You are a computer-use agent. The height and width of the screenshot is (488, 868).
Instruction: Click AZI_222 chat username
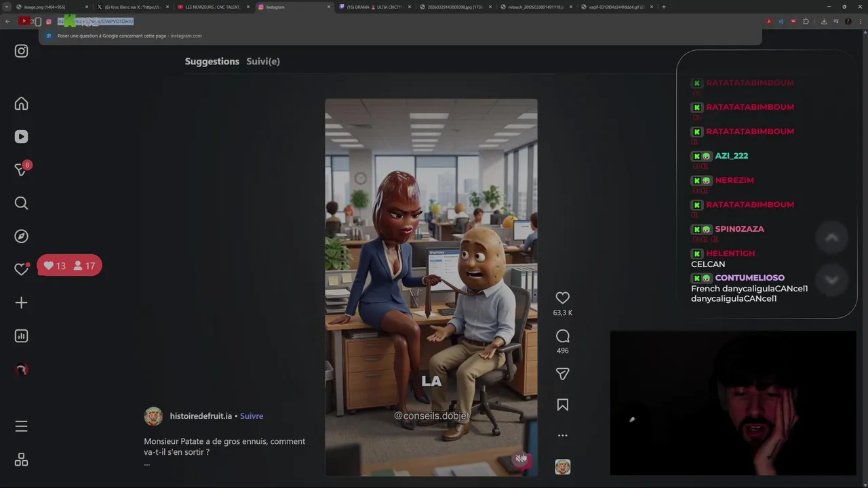click(x=732, y=156)
